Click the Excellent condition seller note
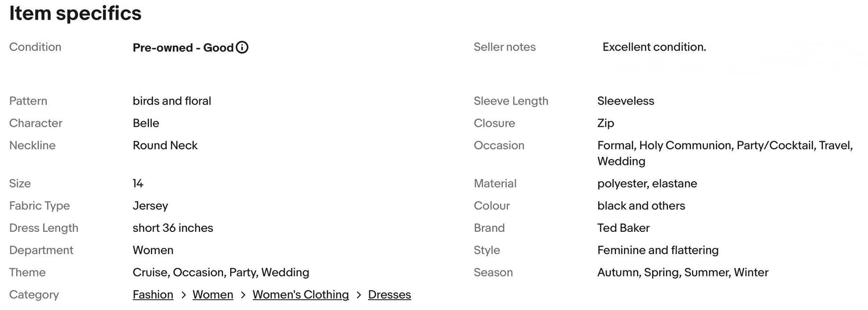 click(x=654, y=47)
